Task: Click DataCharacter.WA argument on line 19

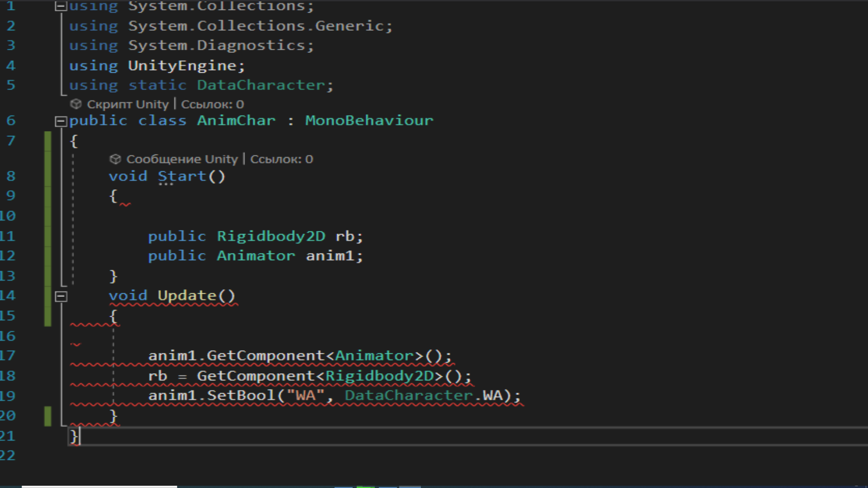Action: pyautogui.click(x=424, y=396)
